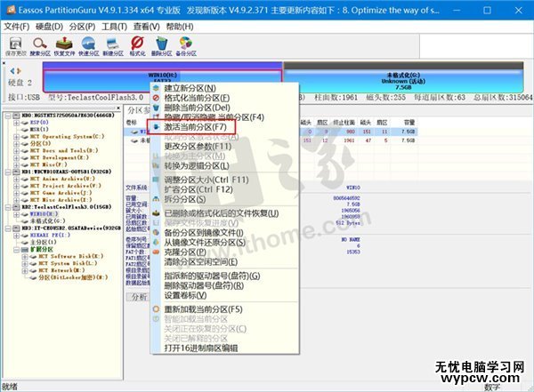534x392 pixels.
Task: Collapse the HD0 disk tree node
Action: [x=8, y=116]
